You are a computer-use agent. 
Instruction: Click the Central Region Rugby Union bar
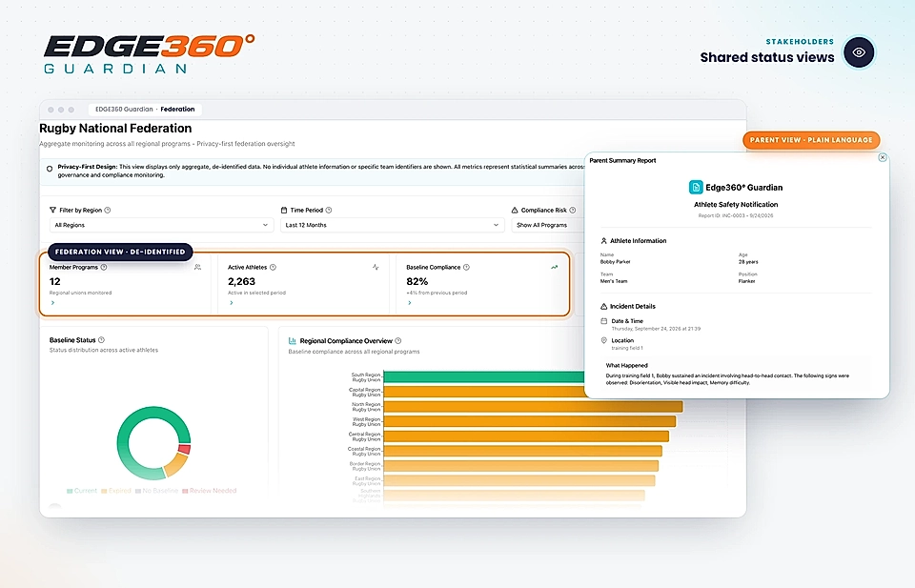coord(526,436)
